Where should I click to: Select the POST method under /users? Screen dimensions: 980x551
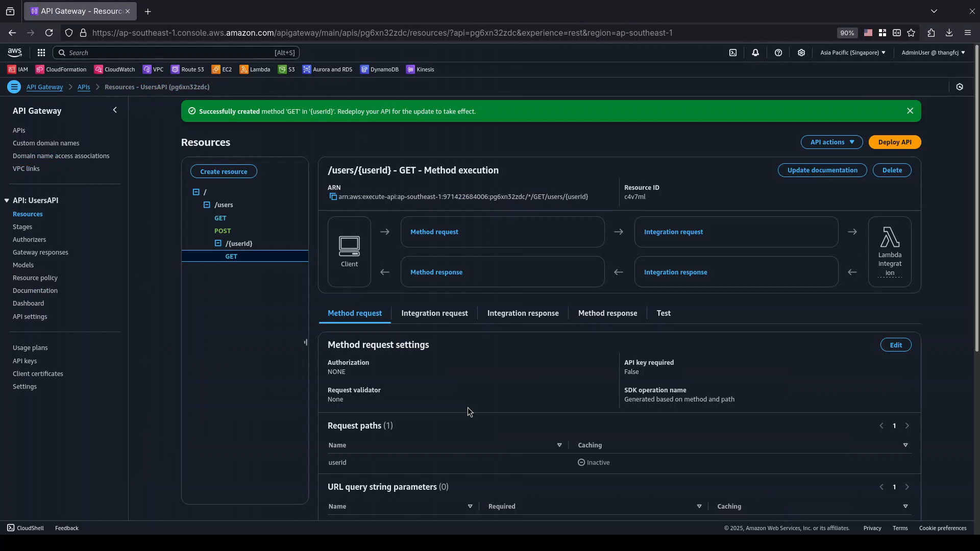(x=223, y=231)
